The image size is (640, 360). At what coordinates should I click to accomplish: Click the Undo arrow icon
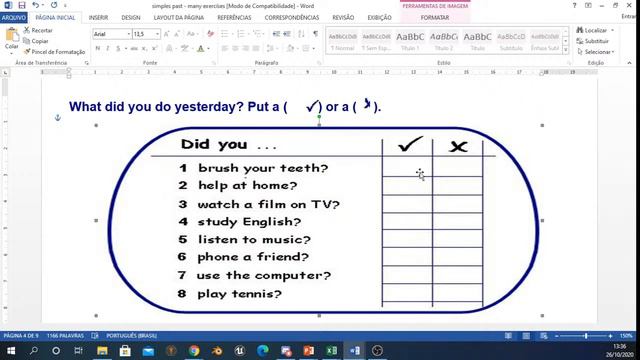[x=36, y=5]
